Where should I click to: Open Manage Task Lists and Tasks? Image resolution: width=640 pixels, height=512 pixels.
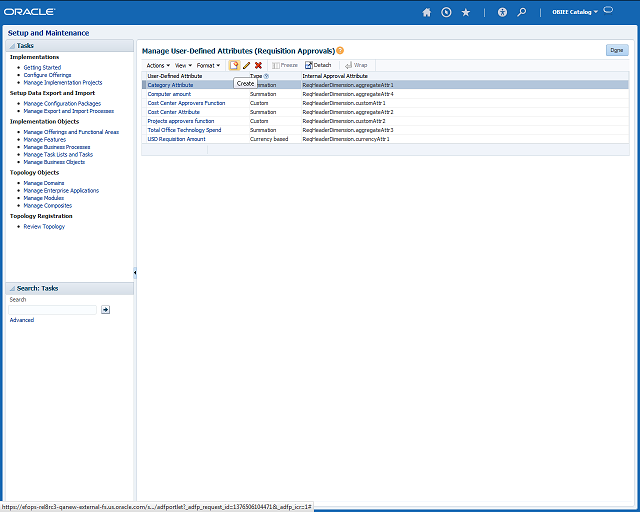click(x=58, y=154)
